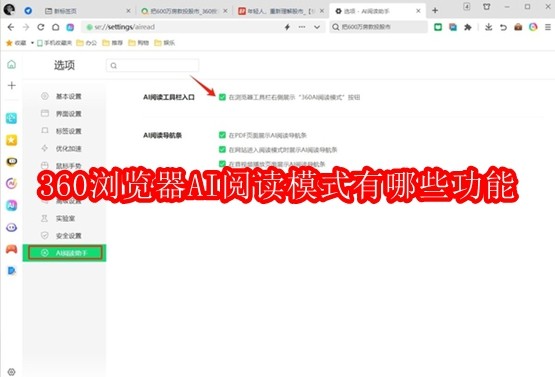Open a new tab with plus button
The height and width of the screenshot is (377, 555).
pos(435,11)
